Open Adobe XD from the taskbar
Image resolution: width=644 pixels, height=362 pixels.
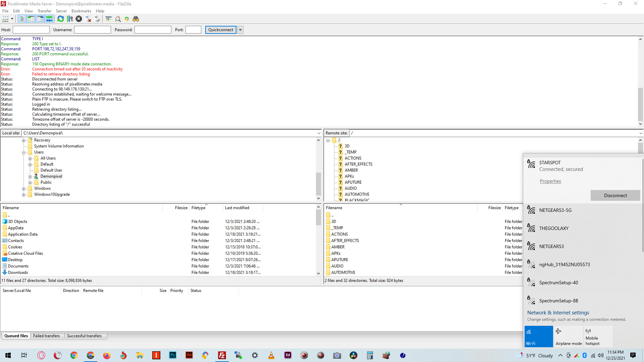pyautogui.click(x=288, y=355)
